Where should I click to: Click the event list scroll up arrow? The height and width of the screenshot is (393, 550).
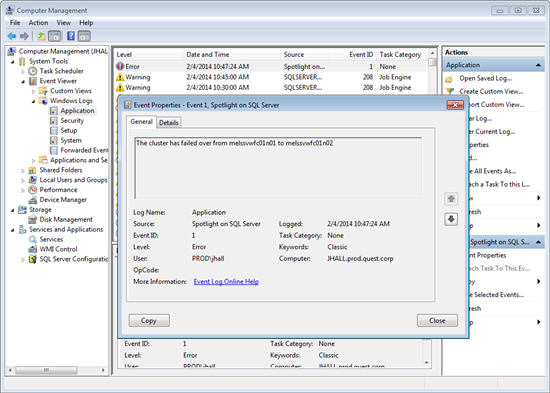coord(432,53)
